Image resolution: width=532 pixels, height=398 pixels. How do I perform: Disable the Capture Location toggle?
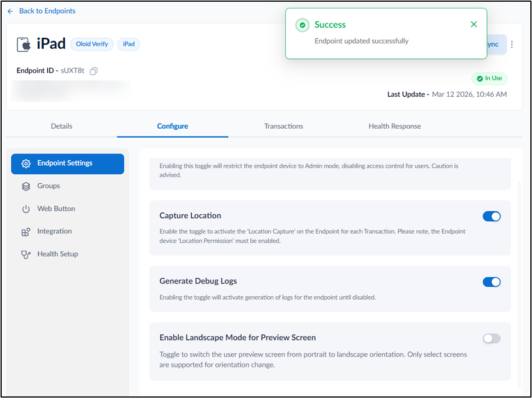coord(492,216)
